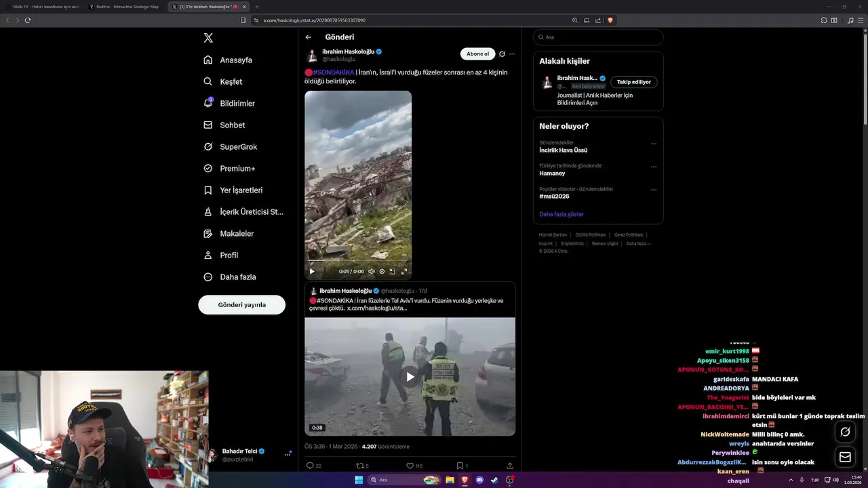
Task: Open Brave Shields icon
Action: [x=610, y=20]
